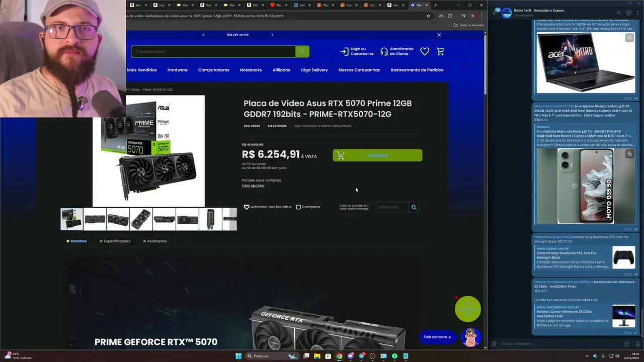Image resolution: width=644 pixels, height=362 pixels.
Task: Select the seventh vertical card thumbnail
Action: [210, 219]
